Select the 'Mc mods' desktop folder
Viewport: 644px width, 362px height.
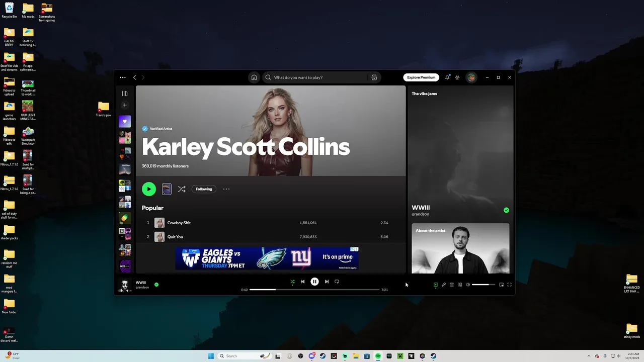28,11
